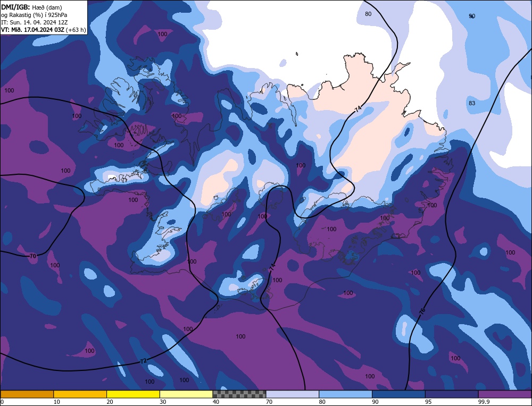Select the purple 99.9+ legend swatch

click(x=505, y=394)
